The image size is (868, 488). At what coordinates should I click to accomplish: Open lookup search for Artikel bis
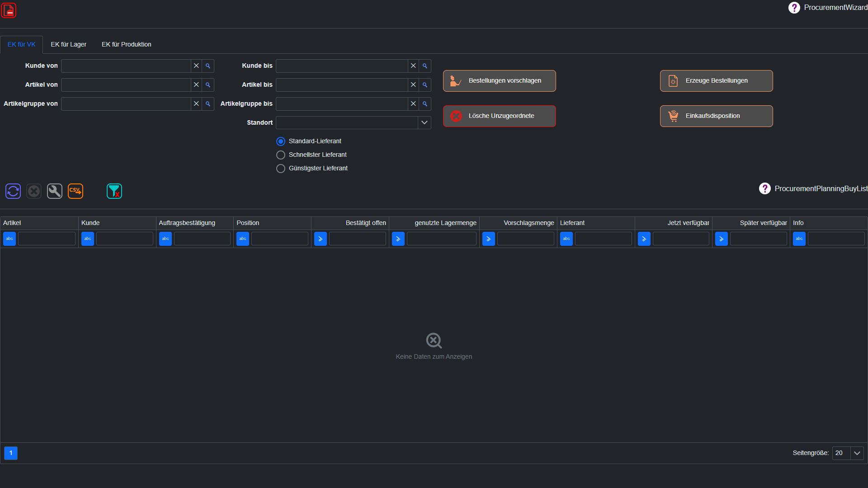(425, 85)
